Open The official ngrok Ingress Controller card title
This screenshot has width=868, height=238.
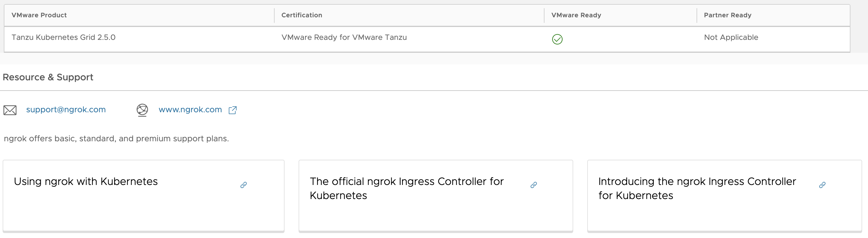click(406, 188)
